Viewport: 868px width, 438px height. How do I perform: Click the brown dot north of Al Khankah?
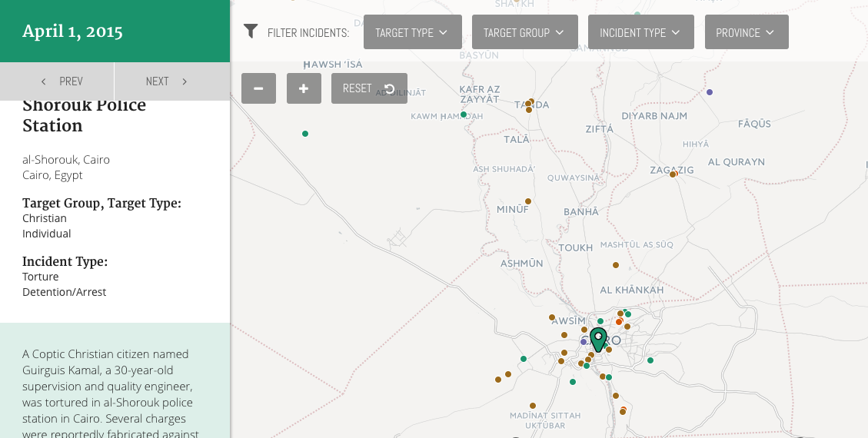(616, 265)
